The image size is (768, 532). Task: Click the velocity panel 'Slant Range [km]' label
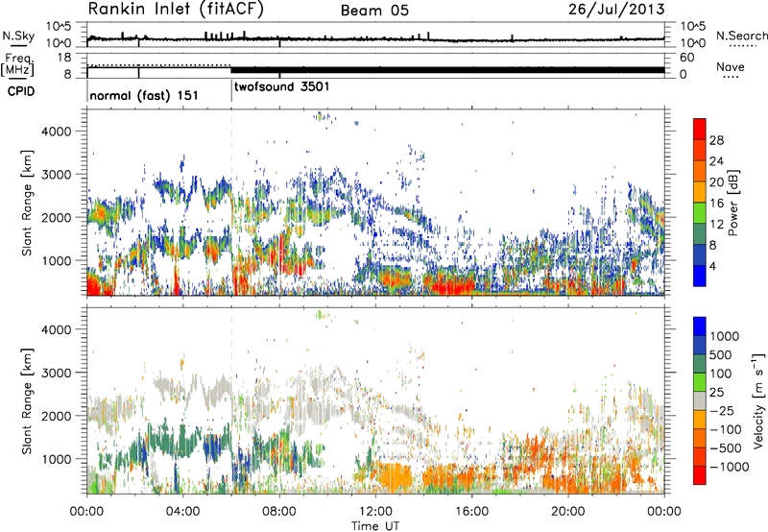coord(27,401)
